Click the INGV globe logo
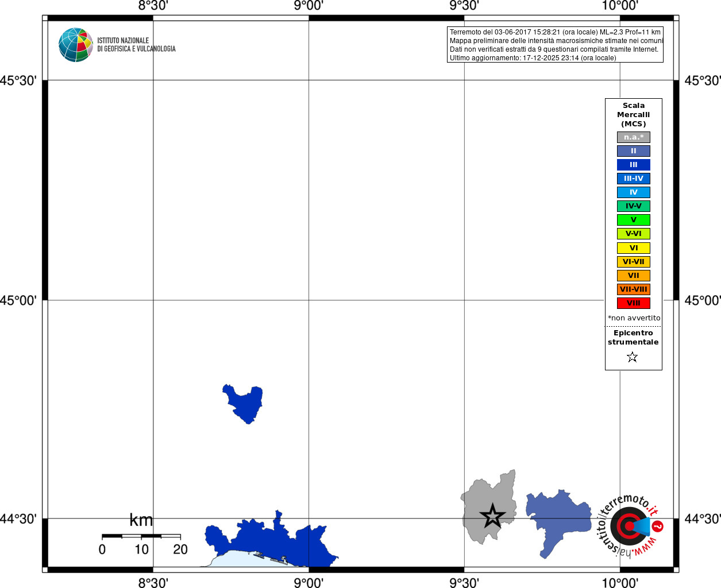The height and width of the screenshot is (588, 721). pos(75,45)
